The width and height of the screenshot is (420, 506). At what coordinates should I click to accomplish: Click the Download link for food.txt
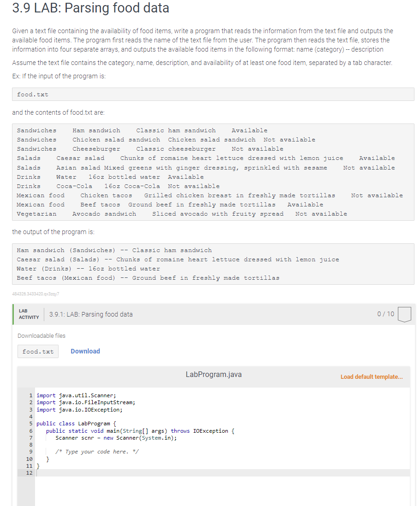pyautogui.click(x=85, y=351)
